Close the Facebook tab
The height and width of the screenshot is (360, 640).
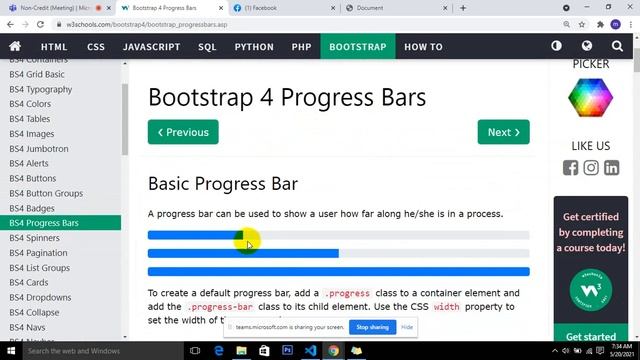coord(333,8)
